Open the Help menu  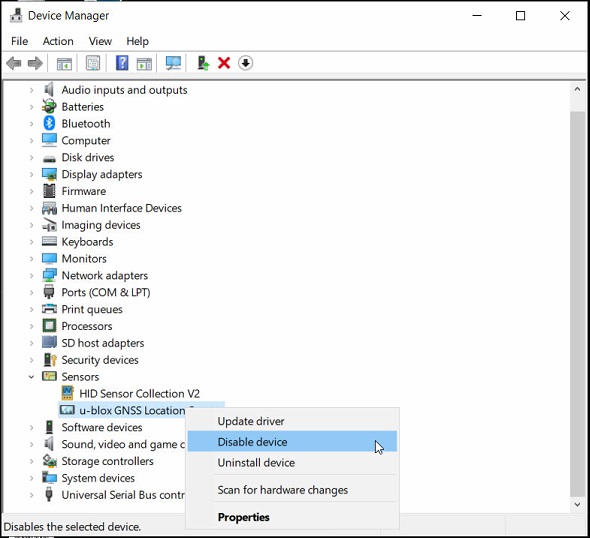tap(137, 41)
